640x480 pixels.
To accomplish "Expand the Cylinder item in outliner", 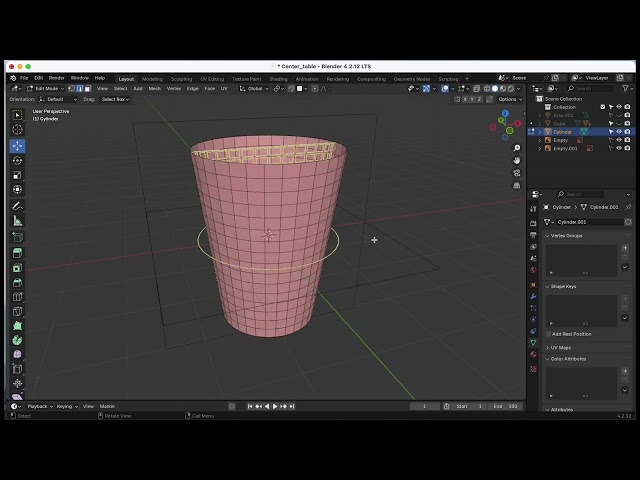I will click(x=540, y=132).
